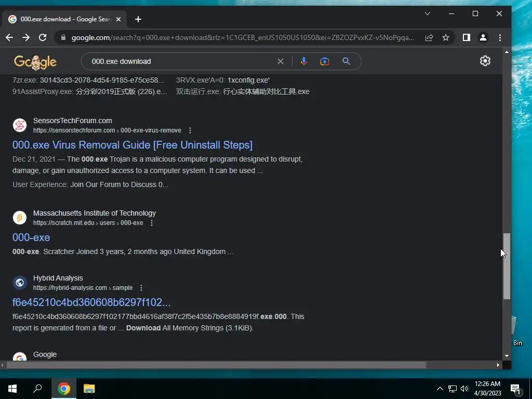This screenshot has width=532, height=399.
Task: Click Massachusetts Institute of Technology favicon
Action: point(20,218)
